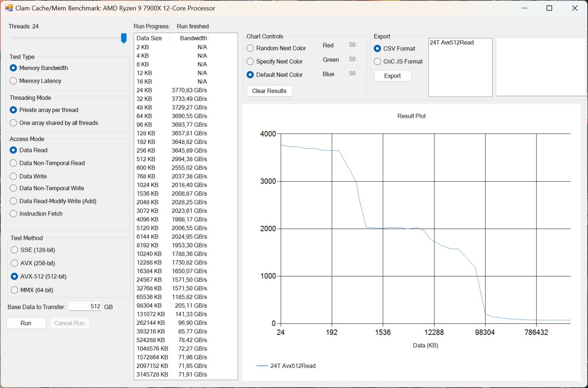
Task: Choose SSE (128-bit) test method
Action: coord(33,250)
